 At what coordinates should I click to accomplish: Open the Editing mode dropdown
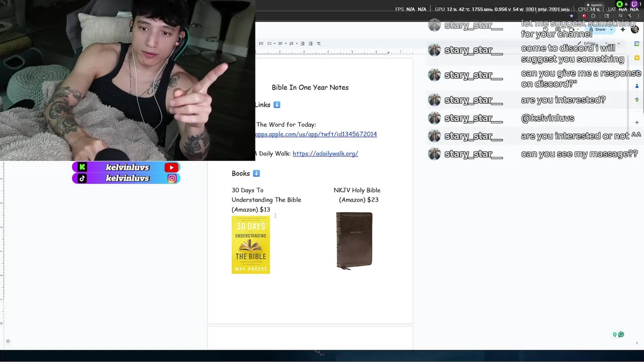click(x=592, y=43)
